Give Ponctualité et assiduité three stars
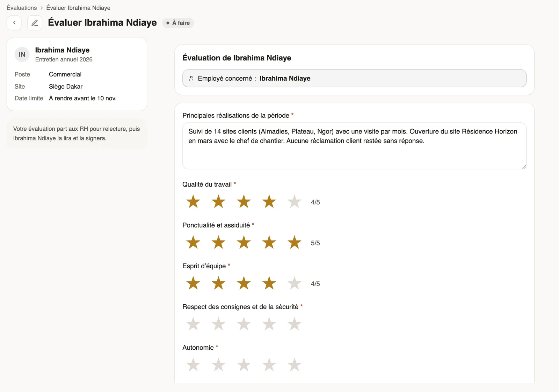Screen dimensions: 559x392 click(x=244, y=242)
